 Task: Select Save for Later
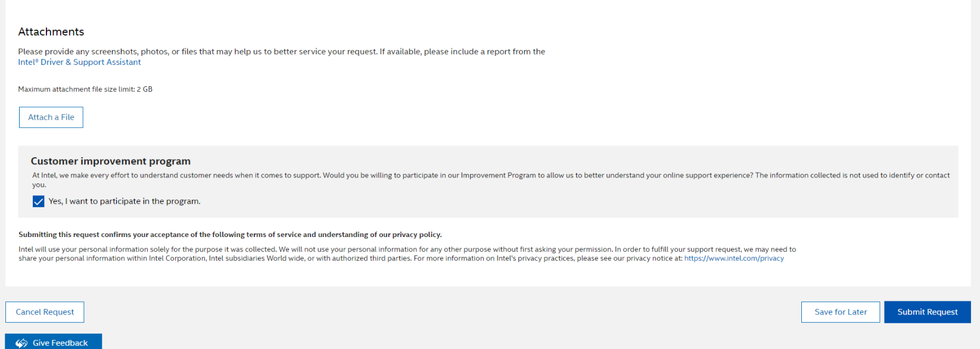pos(841,312)
